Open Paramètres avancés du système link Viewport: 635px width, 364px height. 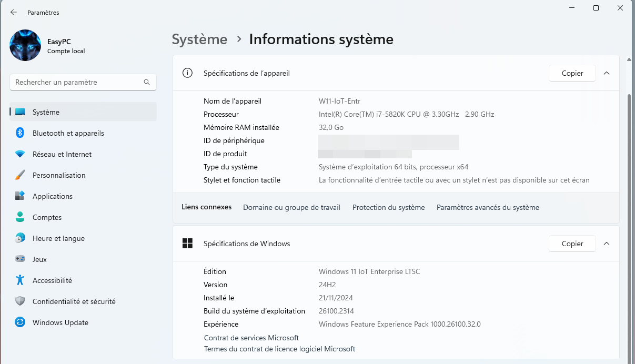(x=488, y=207)
